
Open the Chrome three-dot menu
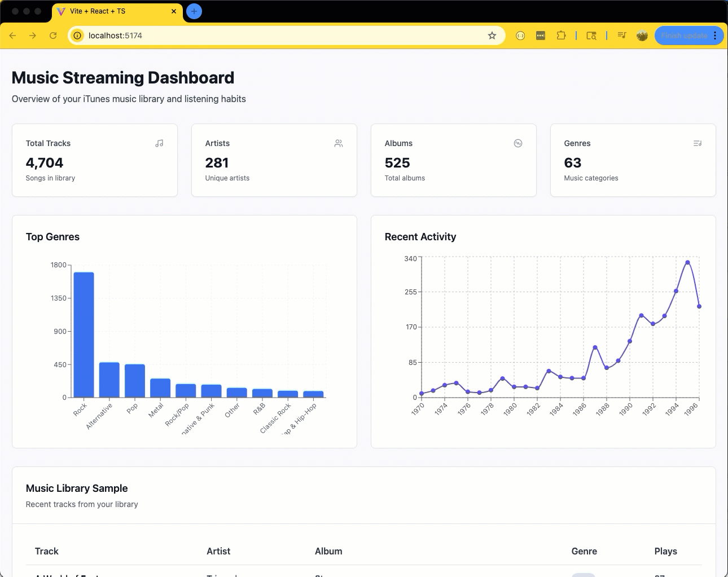point(715,36)
